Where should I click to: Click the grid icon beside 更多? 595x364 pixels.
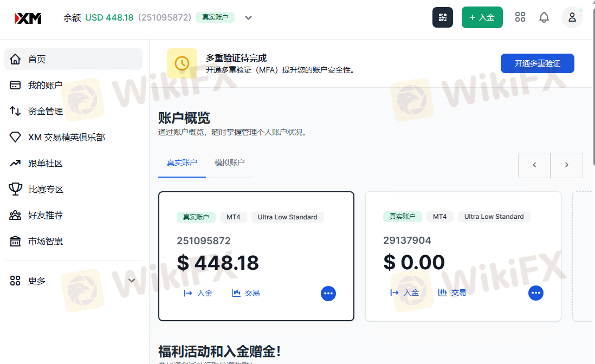(15, 281)
